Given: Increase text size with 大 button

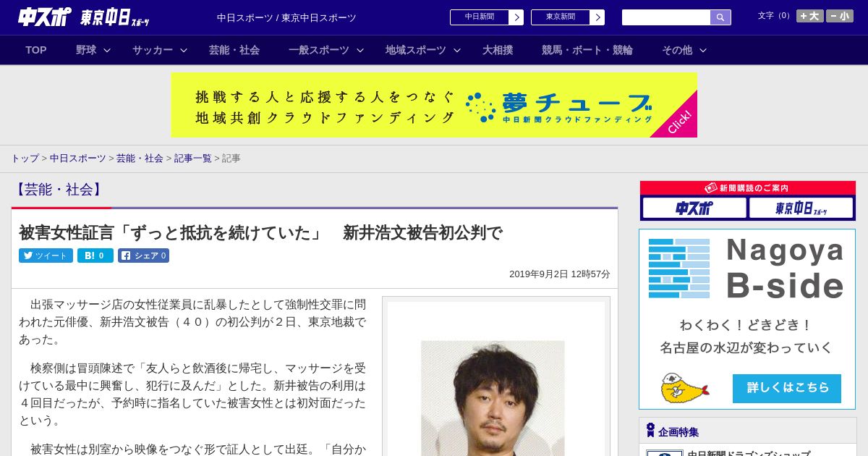Looking at the screenshot, I should 810,16.
